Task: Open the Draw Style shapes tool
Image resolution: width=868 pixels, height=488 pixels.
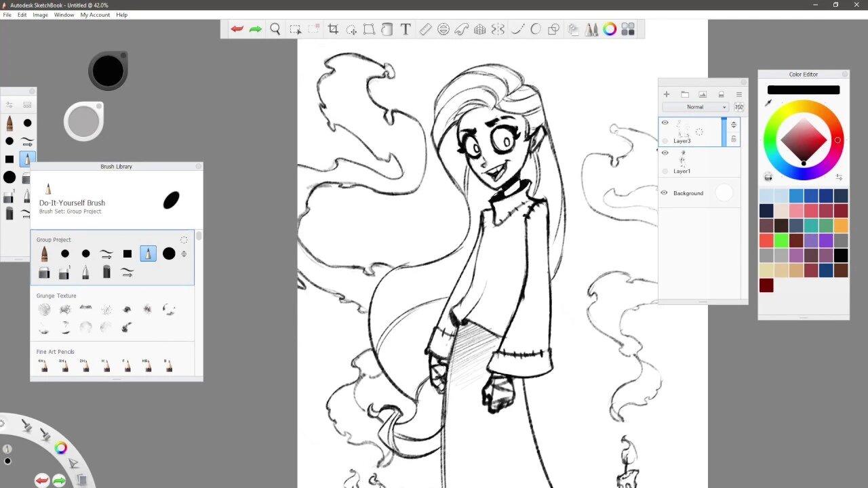Action: pos(553,29)
